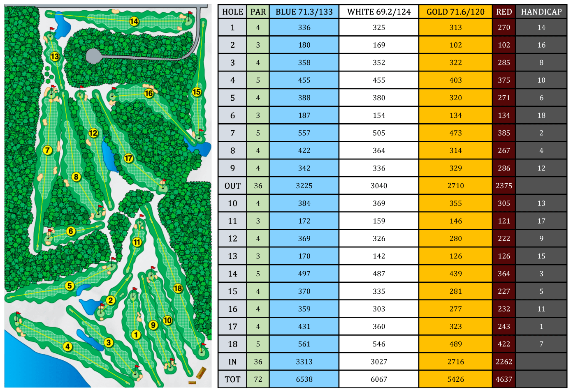Select gold yardage 403 in hole 4 row
This screenshot has width=571, height=392.
coord(456,80)
